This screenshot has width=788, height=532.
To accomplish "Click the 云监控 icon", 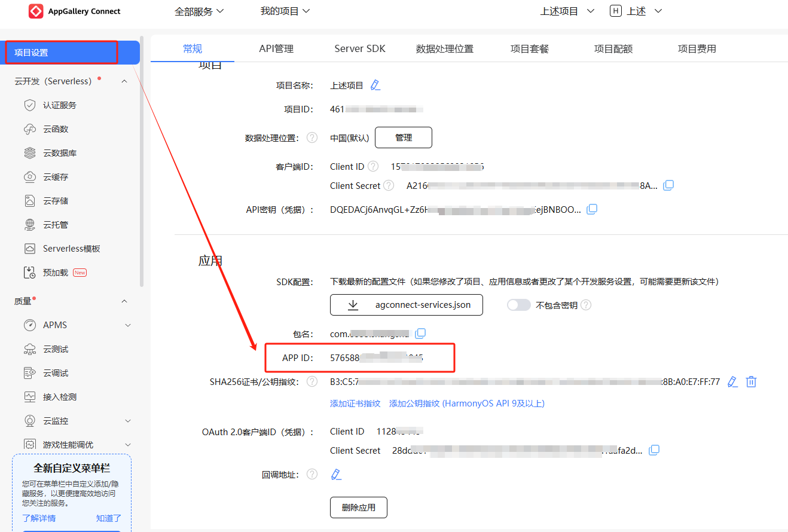I will click(30, 421).
